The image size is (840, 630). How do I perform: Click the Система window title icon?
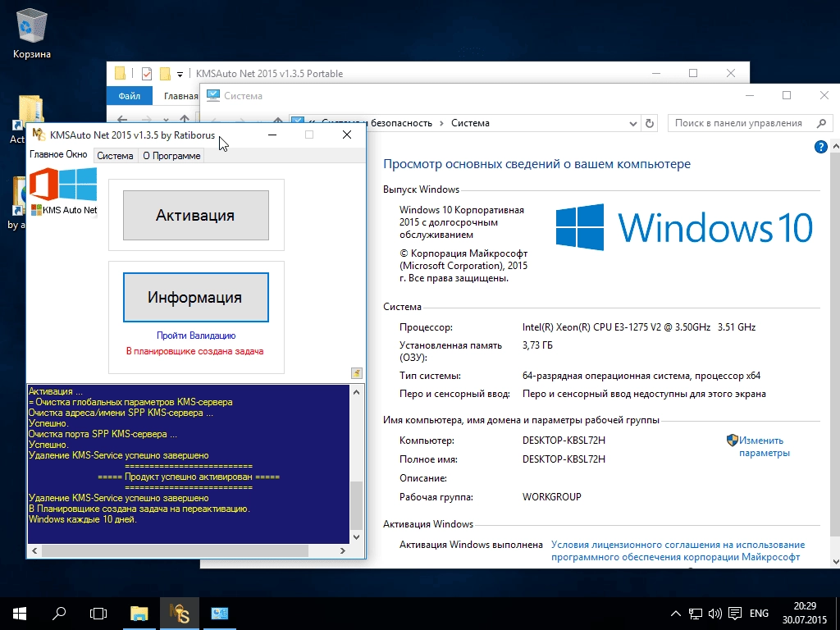point(213,95)
